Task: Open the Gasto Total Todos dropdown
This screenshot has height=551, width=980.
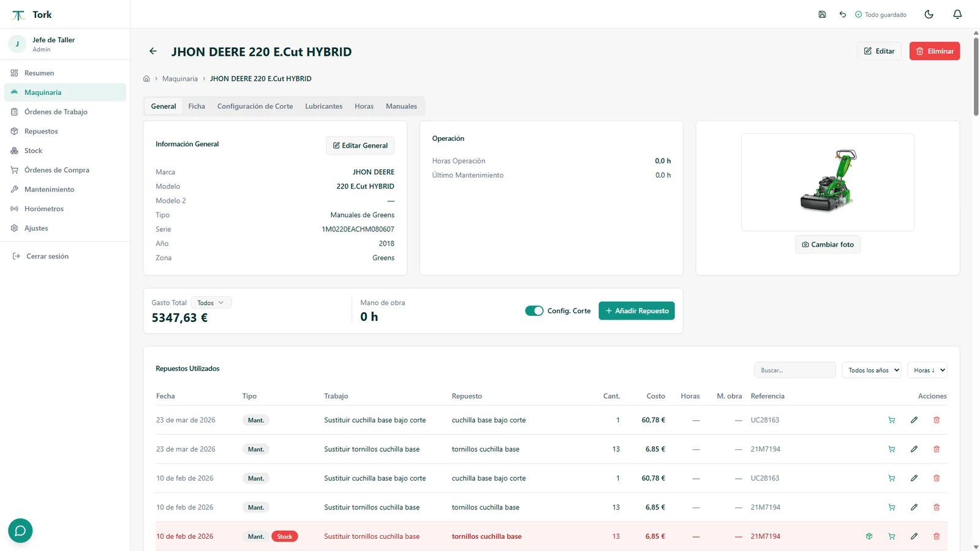Action: [211, 302]
